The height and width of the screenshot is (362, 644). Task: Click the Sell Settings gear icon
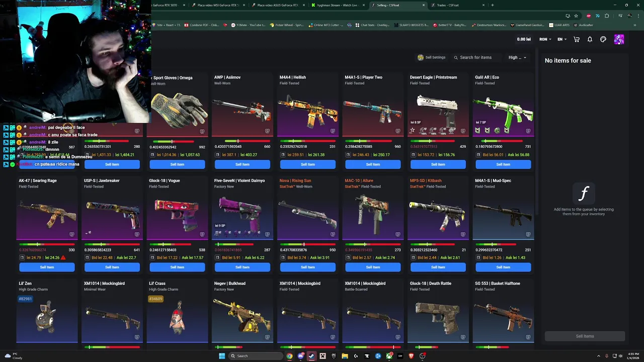click(421, 57)
